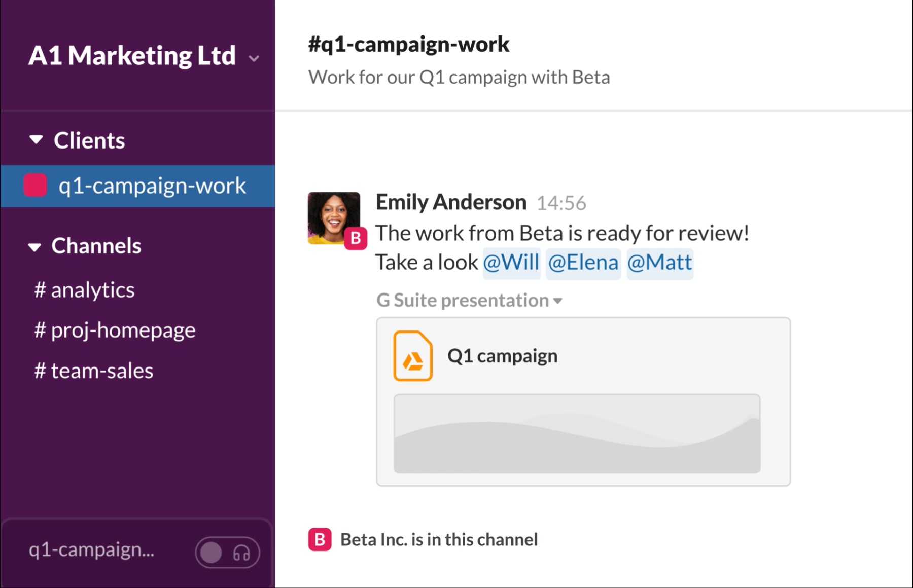
Task: Collapse the Channels section
Action: (x=34, y=247)
